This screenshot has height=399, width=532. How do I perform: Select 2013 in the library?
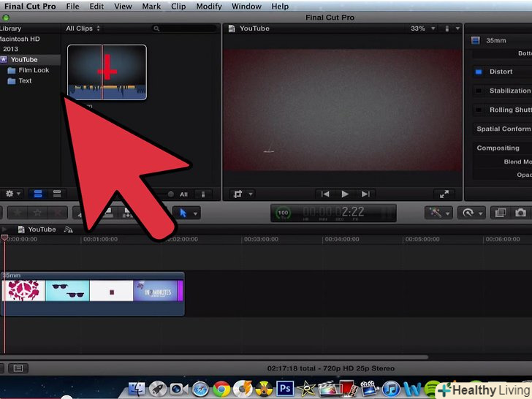click(10, 49)
